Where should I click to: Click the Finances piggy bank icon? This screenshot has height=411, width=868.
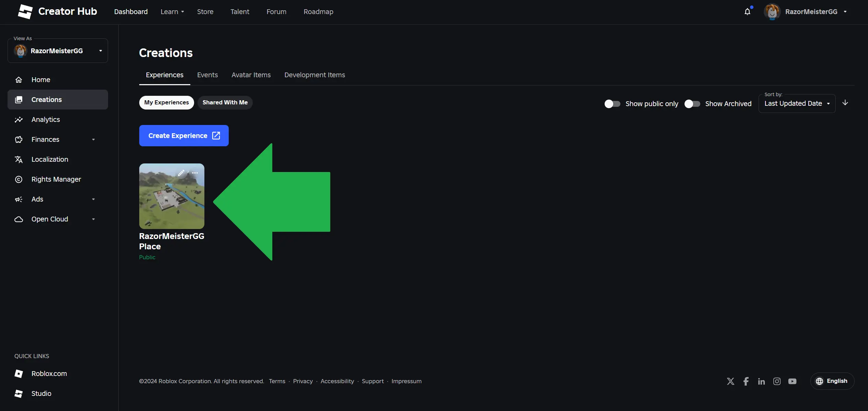point(19,139)
